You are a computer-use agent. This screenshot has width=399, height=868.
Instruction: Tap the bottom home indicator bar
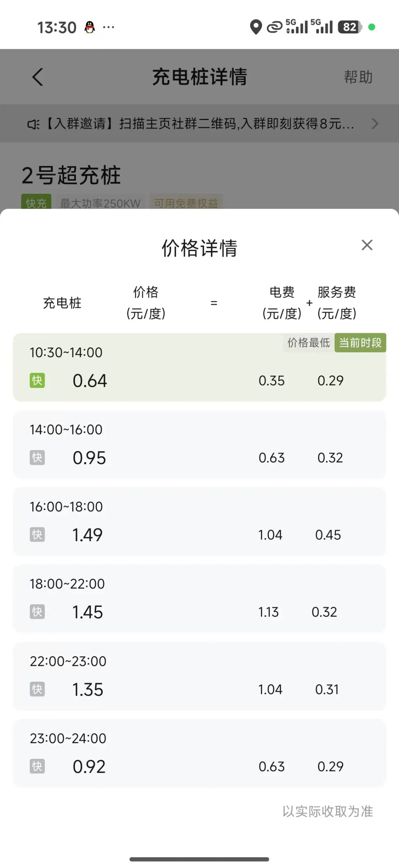[x=199, y=859]
